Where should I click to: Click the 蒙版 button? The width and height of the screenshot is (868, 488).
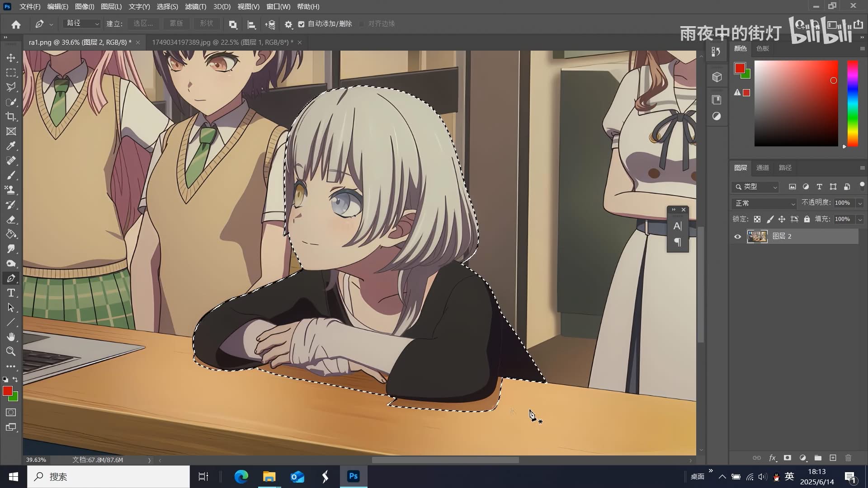[x=176, y=23]
